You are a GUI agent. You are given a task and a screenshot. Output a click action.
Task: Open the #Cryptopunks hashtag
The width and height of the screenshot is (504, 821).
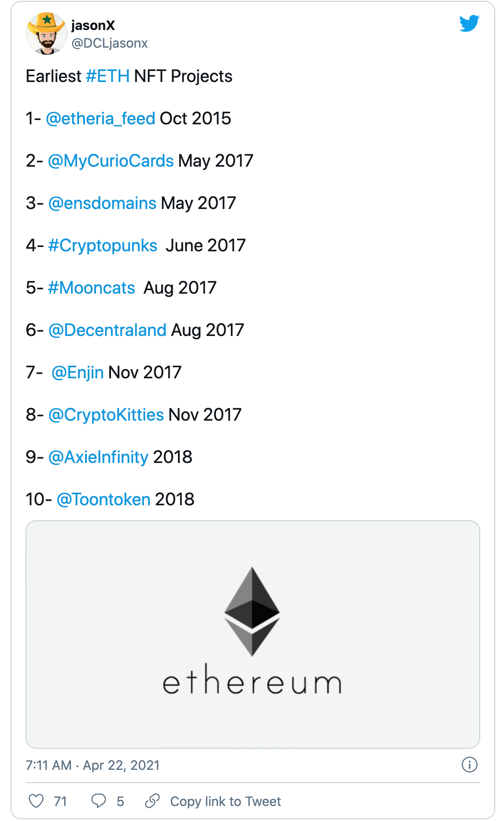[x=103, y=246]
